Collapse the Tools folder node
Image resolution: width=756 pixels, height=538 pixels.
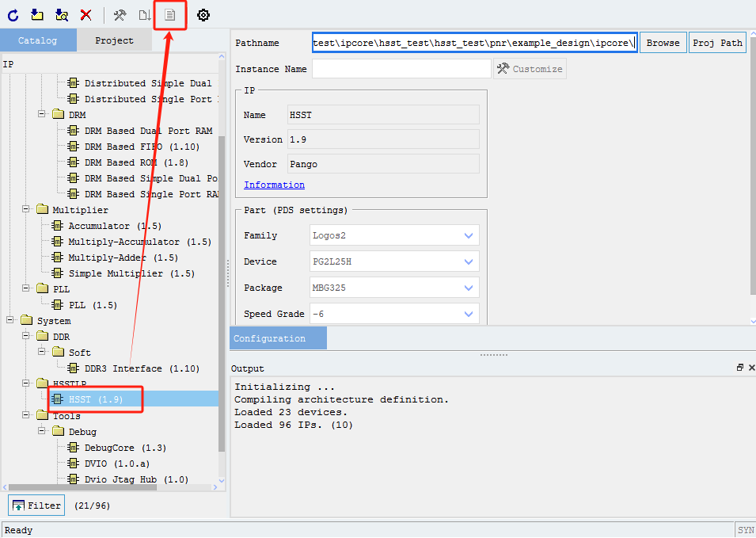point(26,415)
